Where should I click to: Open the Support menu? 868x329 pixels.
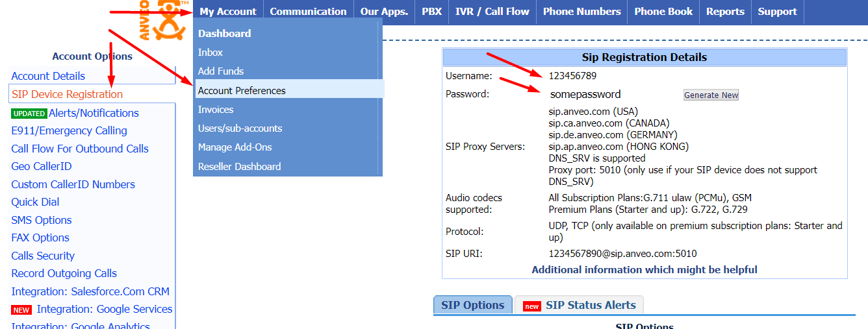pos(777,12)
